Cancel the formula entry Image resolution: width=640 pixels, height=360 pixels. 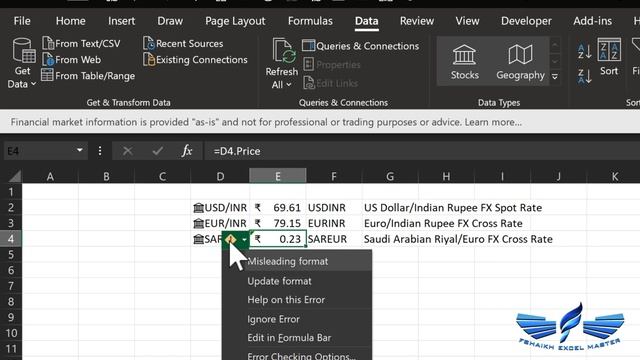128,151
